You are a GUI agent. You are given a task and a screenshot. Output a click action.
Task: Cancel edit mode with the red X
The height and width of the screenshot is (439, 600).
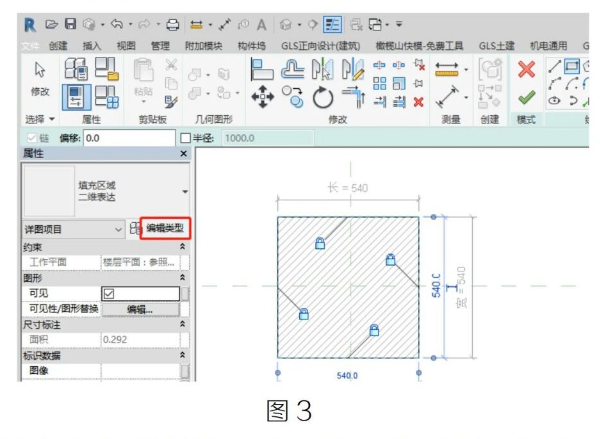pyautogui.click(x=527, y=70)
